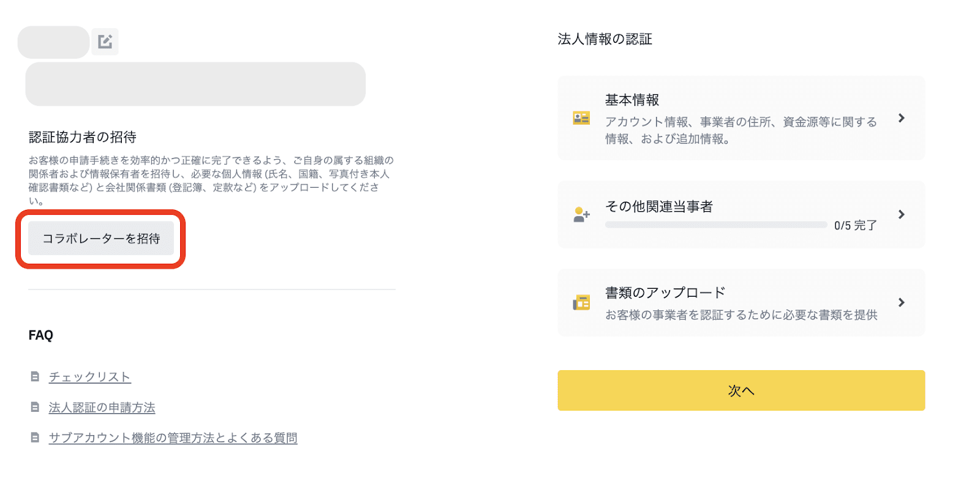Click the document icon for 書類のアップロード
This screenshot has width=980, height=492.
click(x=581, y=302)
